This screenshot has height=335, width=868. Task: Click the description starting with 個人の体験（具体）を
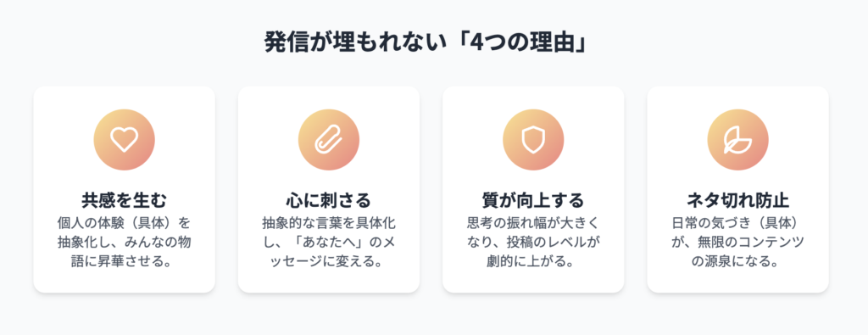pos(124,242)
